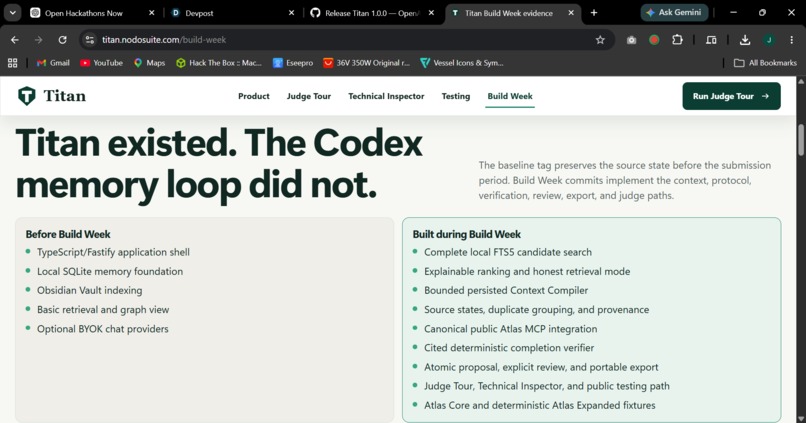The height and width of the screenshot is (423, 806).
Task: Open the Testing nav item
Action: pos(455,96)
